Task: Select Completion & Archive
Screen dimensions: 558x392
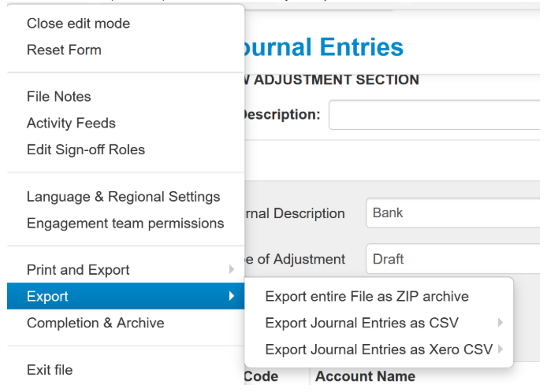Action: pyautogui.click(x=95, y=323)
